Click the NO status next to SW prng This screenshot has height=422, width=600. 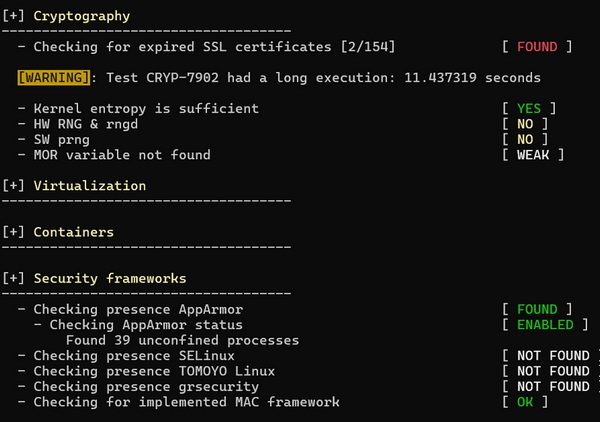525,139
